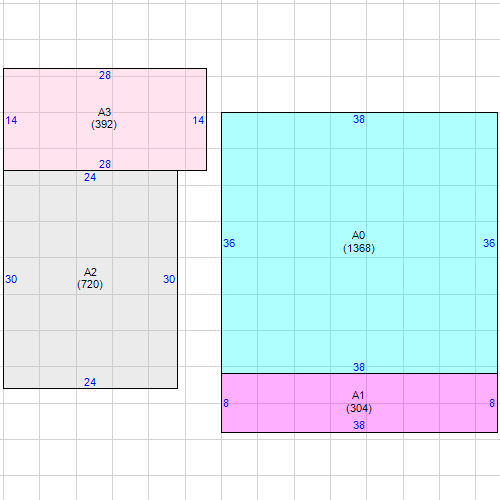Click the 38 on A0's lower edge
This screenshot has width=500, height=500.
click(x=359, y=367)
